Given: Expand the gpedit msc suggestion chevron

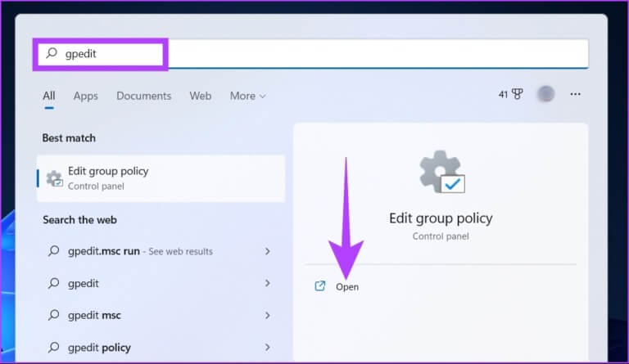Looking at the screenshot, I should (267, 315).
